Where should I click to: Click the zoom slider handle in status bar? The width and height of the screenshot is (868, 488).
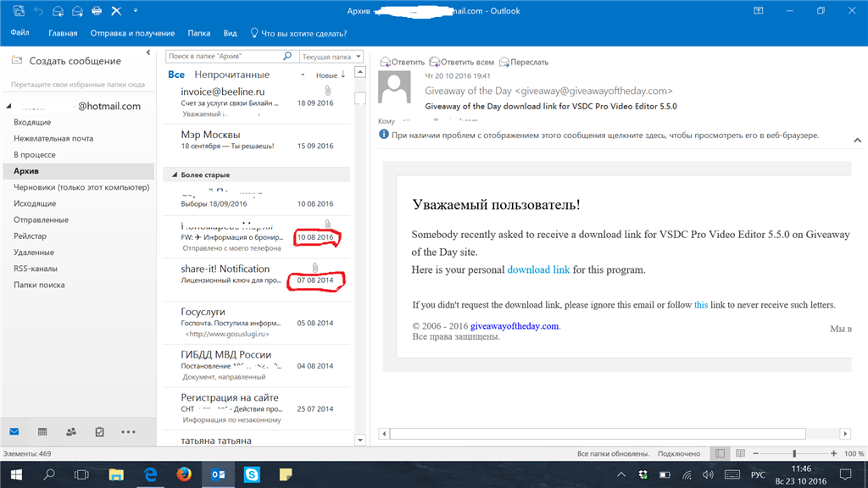click(x=794, y=453)
